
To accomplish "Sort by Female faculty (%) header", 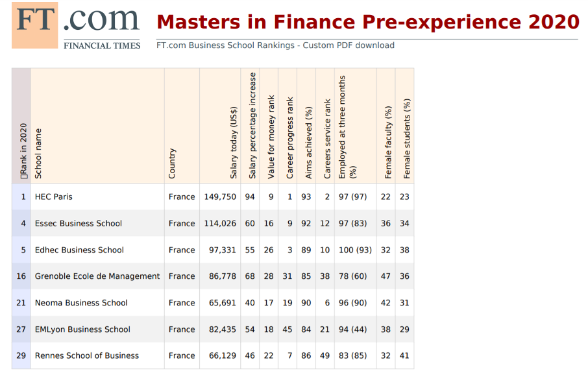I will pos(388,142).
